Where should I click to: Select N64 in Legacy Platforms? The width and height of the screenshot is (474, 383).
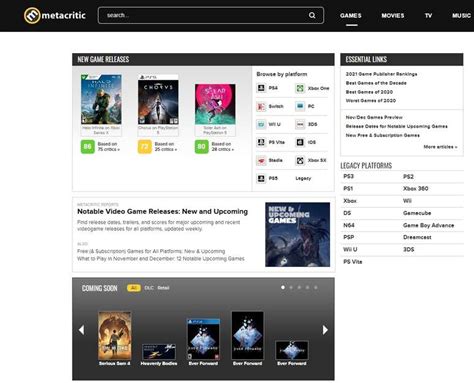(349, 225)
